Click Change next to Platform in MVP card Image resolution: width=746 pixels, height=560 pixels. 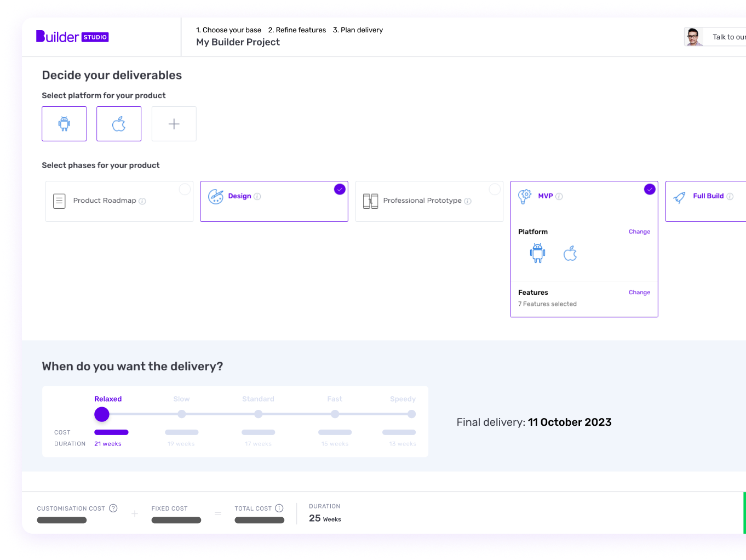[639, 231]
